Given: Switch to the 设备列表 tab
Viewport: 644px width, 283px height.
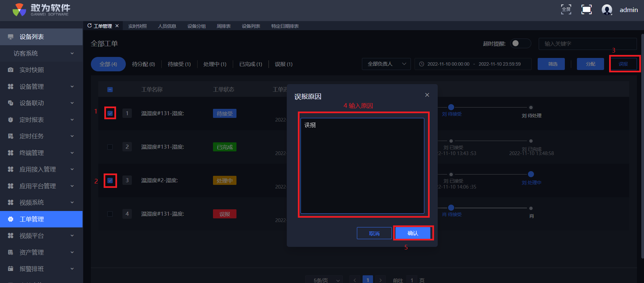Looking at the screenshot, I should pyautogui.click(x=251, y=26).
